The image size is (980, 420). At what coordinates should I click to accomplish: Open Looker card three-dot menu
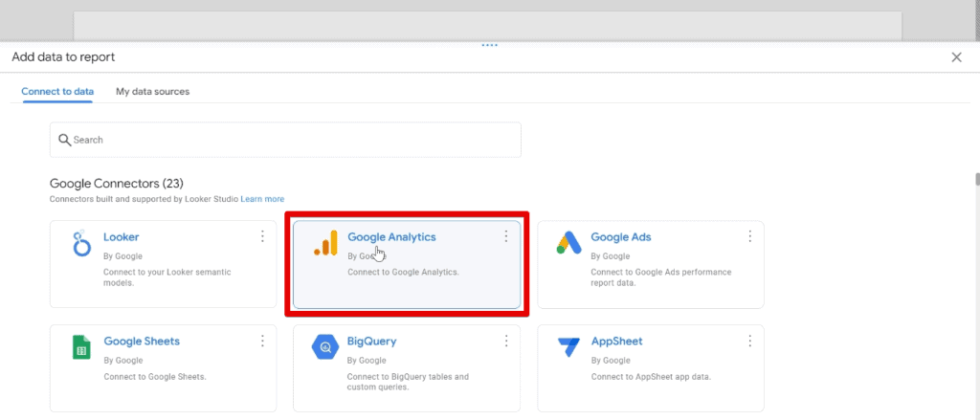[262, 236]
